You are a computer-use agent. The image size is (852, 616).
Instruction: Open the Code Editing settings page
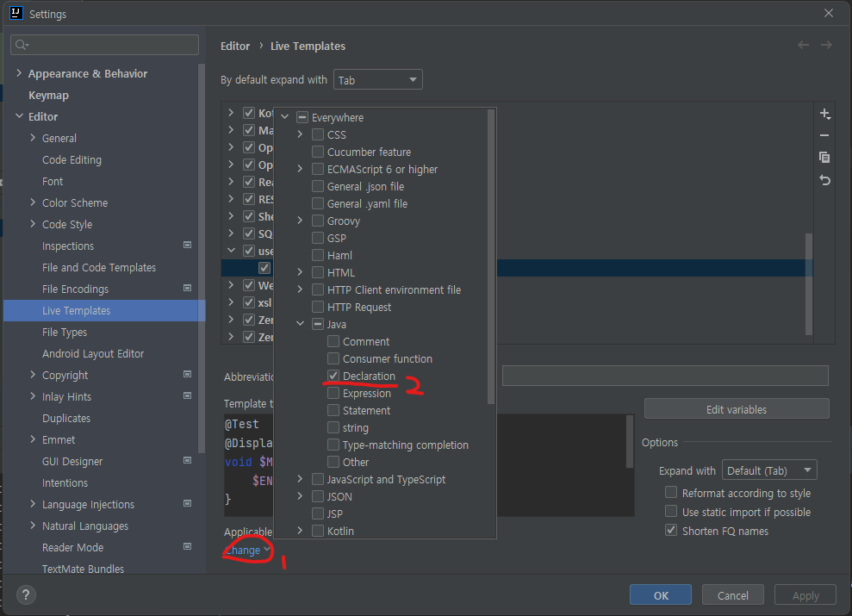click(x=72, y=159)
